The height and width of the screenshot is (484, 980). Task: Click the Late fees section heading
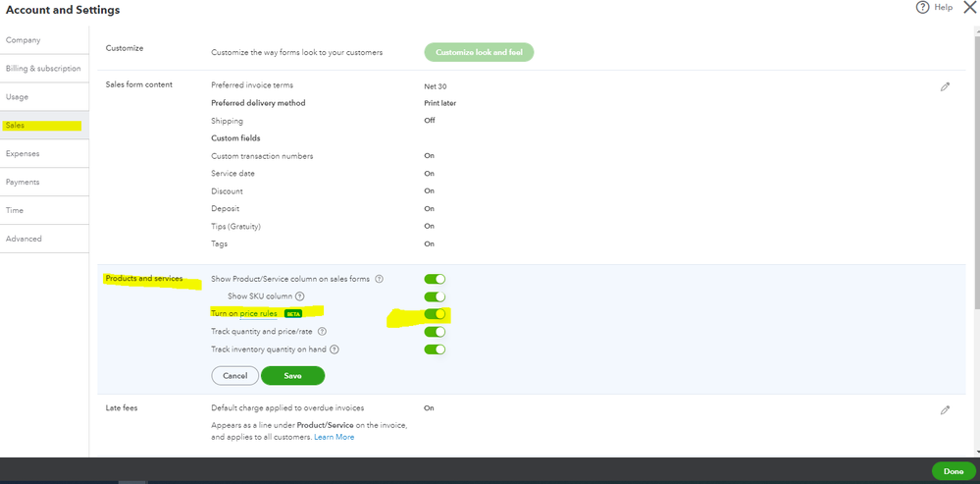[122, 407]
